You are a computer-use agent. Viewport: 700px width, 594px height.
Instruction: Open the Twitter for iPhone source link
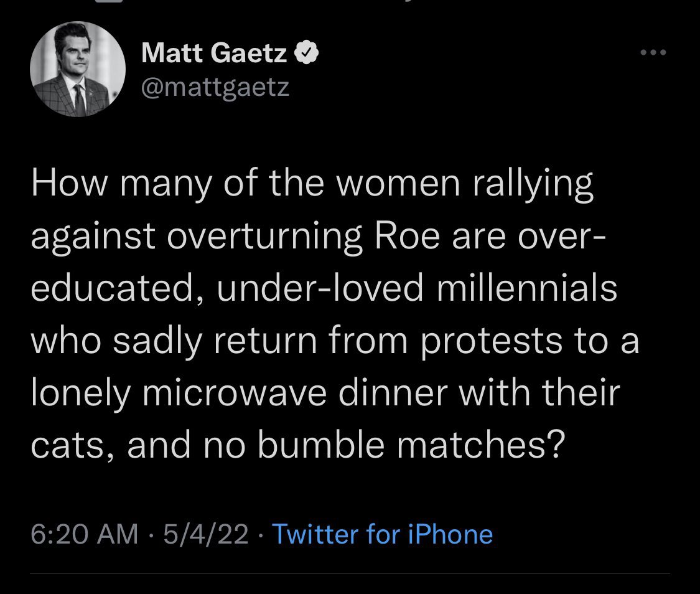382,534
